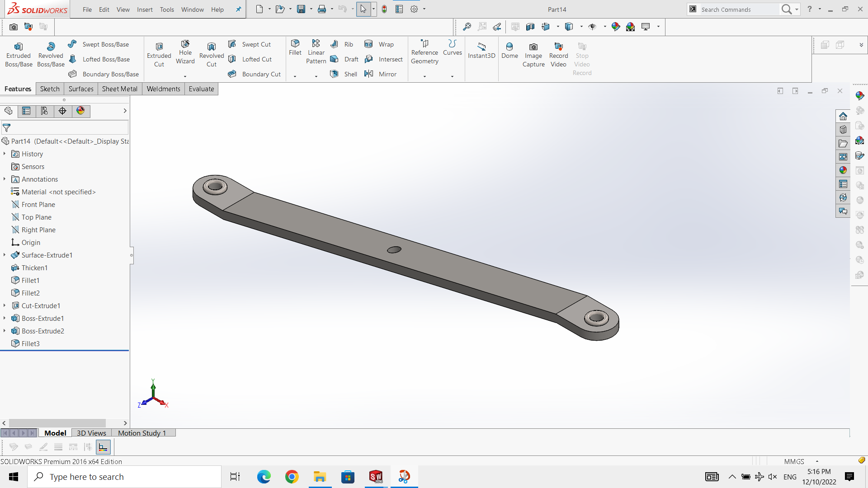Open the Insert menu

[x=145, y=9]
